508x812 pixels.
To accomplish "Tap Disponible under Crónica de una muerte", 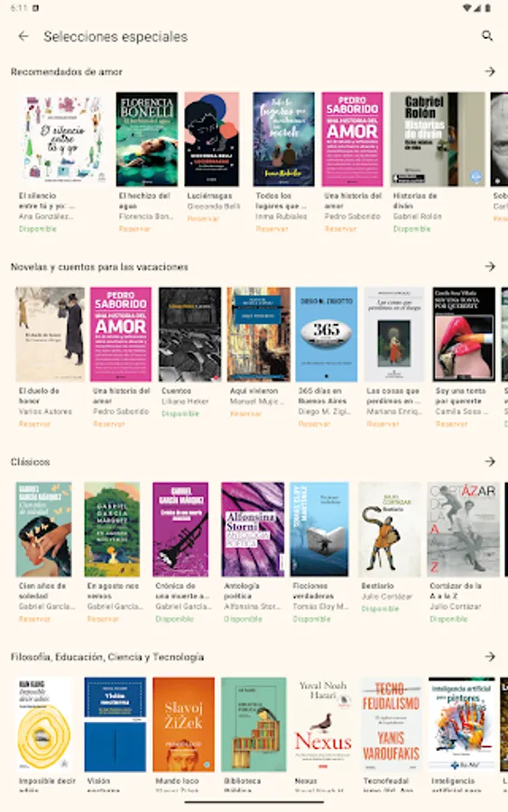I will [x=174, y=619].
